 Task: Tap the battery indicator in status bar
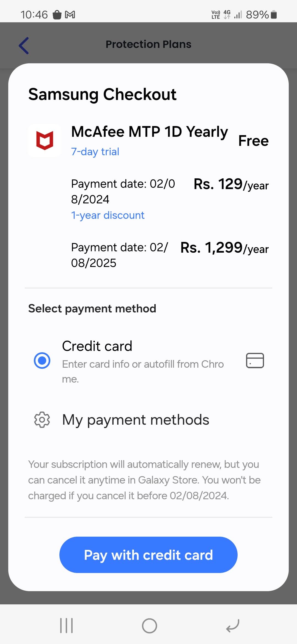point(274,15)
